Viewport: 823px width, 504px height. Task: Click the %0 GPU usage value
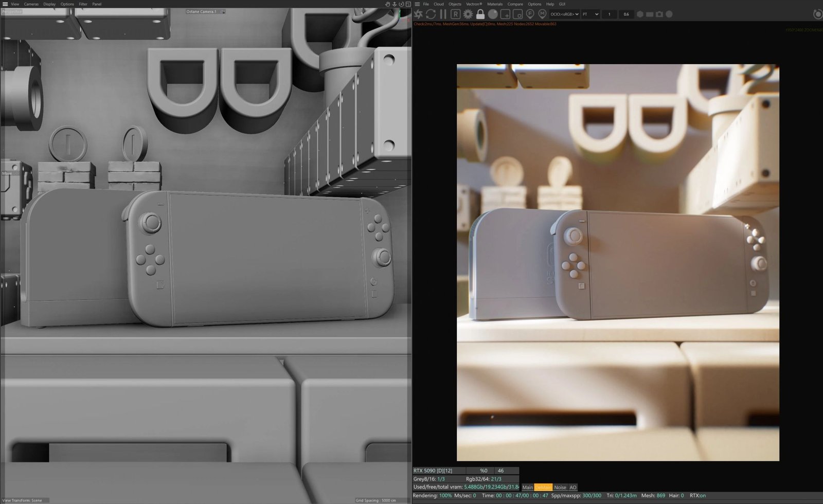[x=484, y=471]
